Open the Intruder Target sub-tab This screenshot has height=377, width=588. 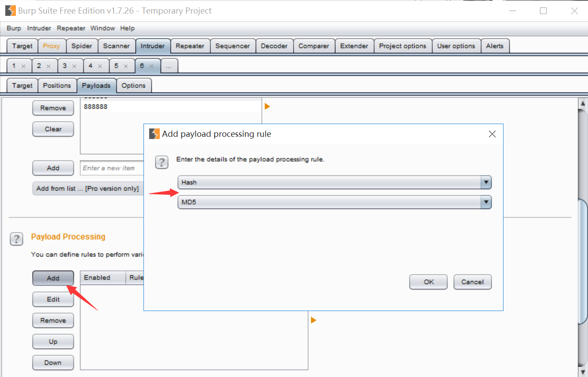tap(22, 85)
